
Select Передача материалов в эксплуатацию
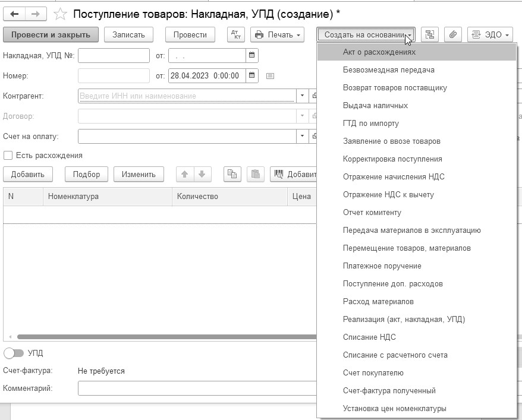coord(416,230)
